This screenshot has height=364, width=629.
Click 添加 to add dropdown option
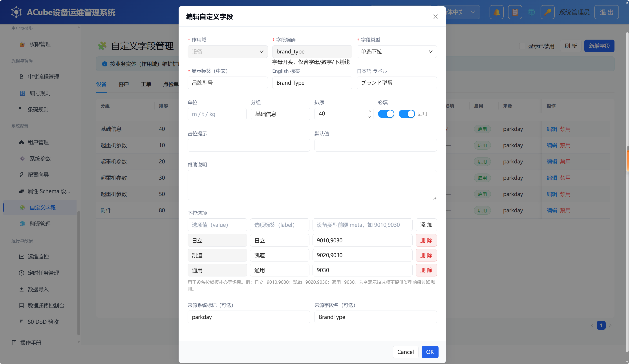click(426, 225)
